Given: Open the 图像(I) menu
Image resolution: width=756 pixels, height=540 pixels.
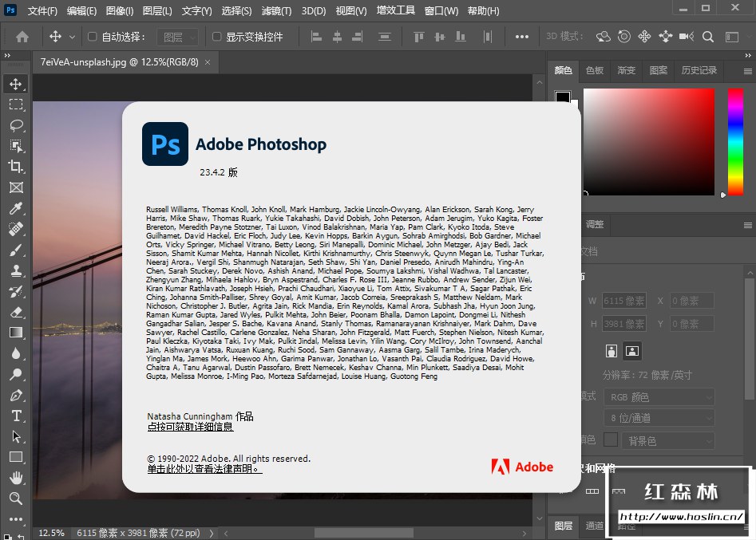Looking at the screenshot, I should pos(120,10).
